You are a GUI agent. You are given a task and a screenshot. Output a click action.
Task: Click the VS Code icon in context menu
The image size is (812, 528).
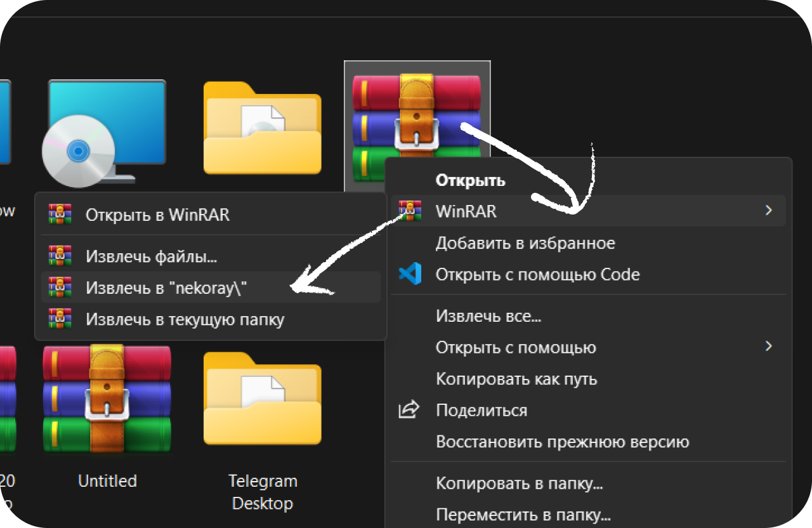coord(410,275)
